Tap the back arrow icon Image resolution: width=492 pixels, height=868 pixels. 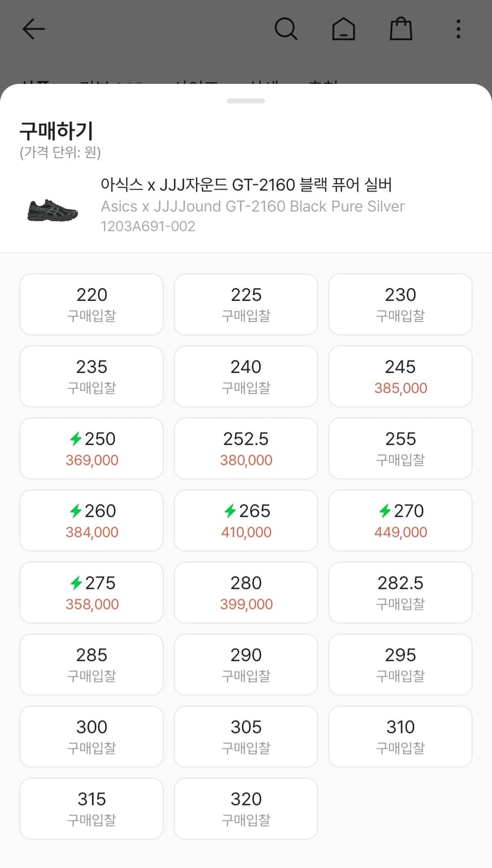(x=34, y=29)
